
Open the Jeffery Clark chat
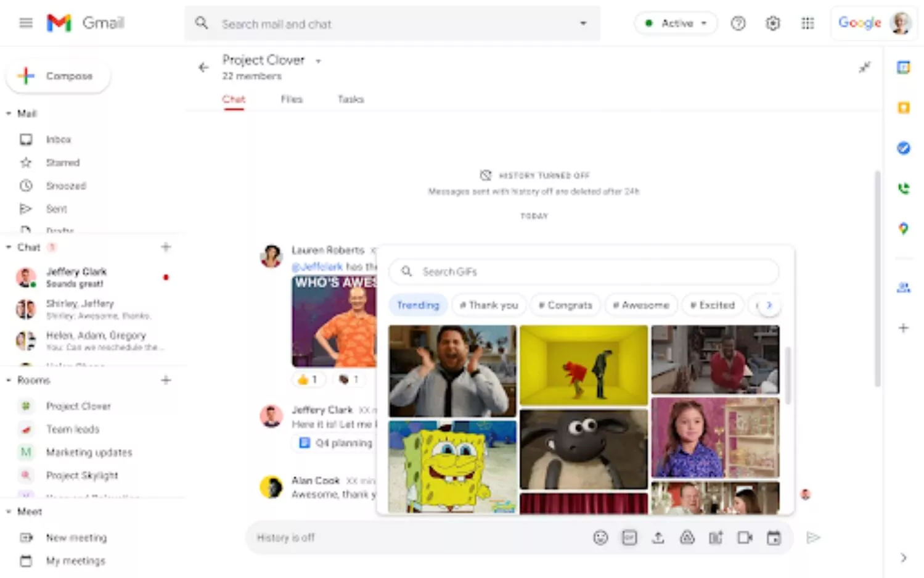(x=92, y=278)
